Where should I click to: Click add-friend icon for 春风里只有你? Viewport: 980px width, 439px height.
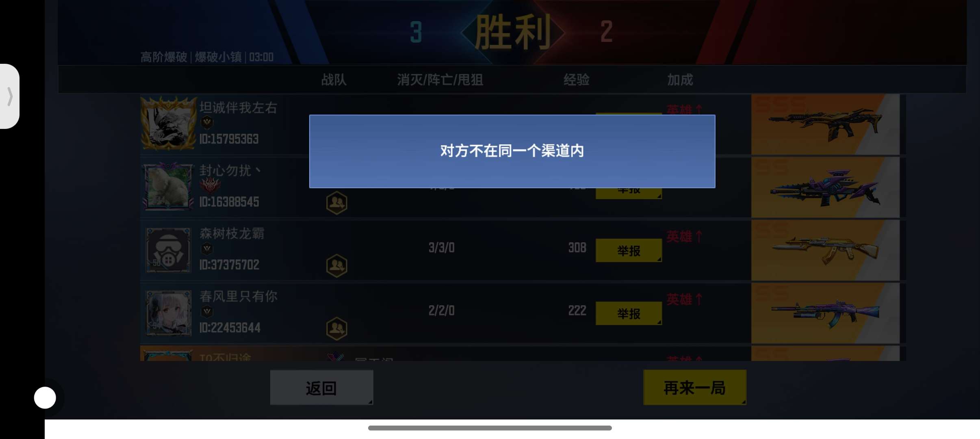[x=336, y=328]
